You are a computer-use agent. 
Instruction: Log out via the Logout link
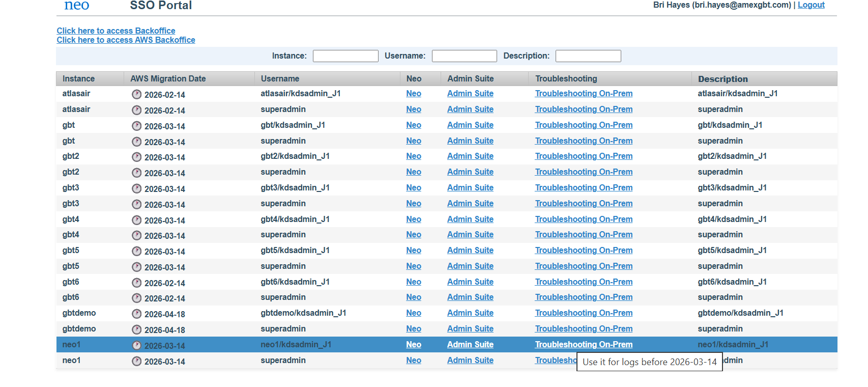(811, 5)
